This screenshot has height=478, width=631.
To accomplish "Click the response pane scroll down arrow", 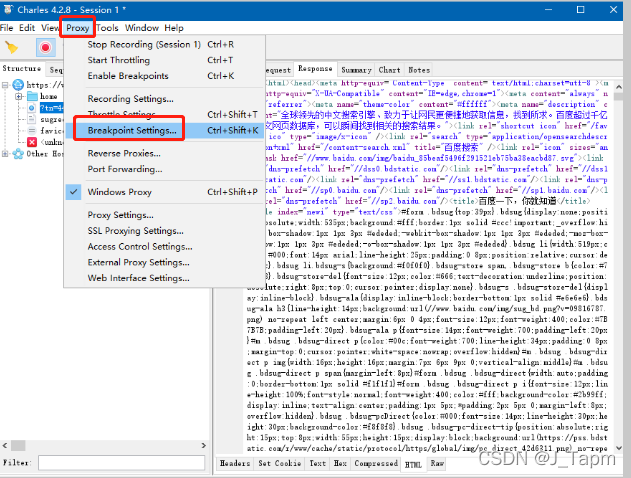I will coord(619,448).
